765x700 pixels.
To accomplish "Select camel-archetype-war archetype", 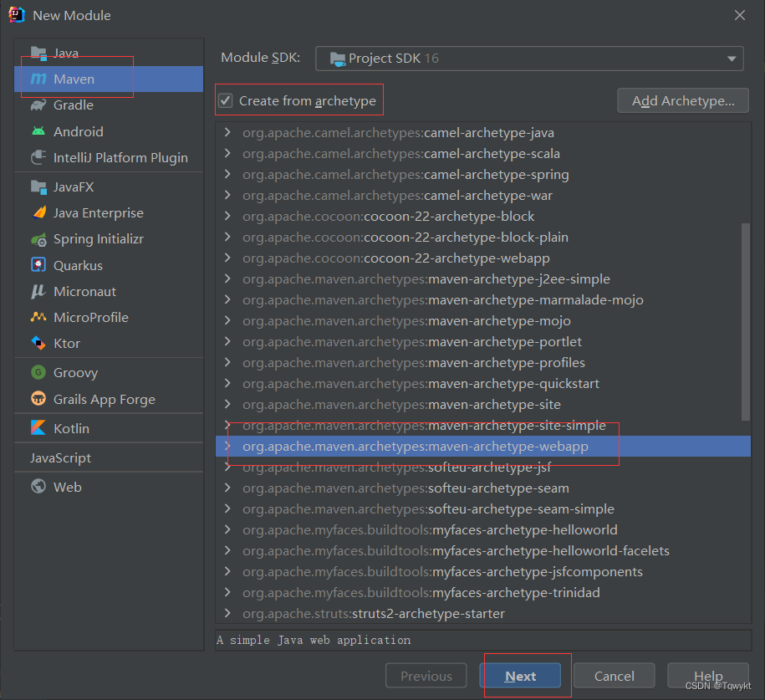I will [483, 195].
